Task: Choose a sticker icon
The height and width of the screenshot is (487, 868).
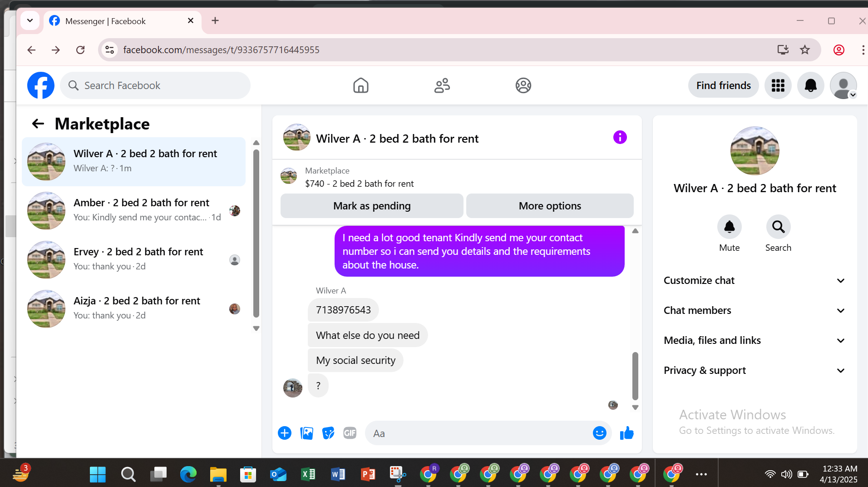Action: pos(328,433)
